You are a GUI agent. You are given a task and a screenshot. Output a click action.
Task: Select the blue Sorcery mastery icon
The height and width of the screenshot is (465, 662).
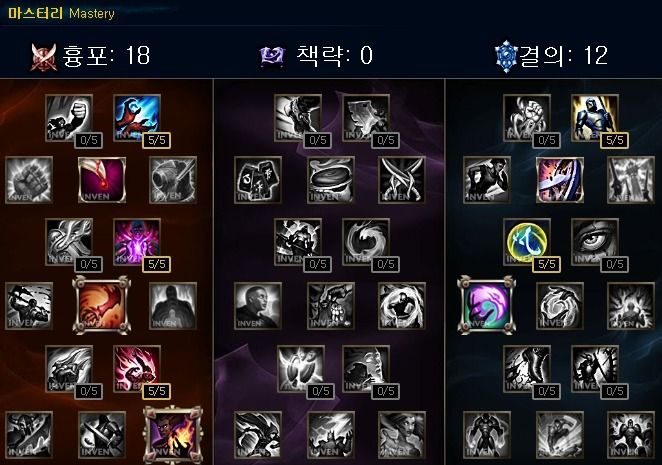[137, 118]
